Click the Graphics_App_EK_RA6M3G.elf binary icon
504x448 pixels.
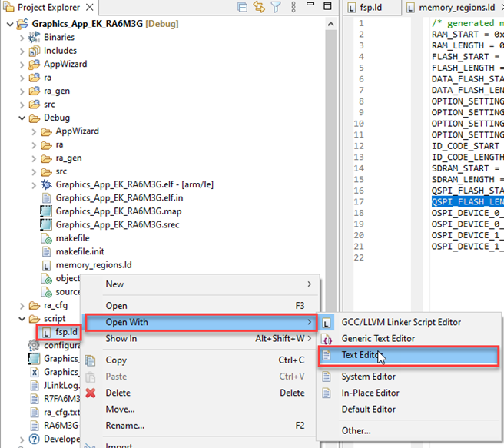(46, 184)
